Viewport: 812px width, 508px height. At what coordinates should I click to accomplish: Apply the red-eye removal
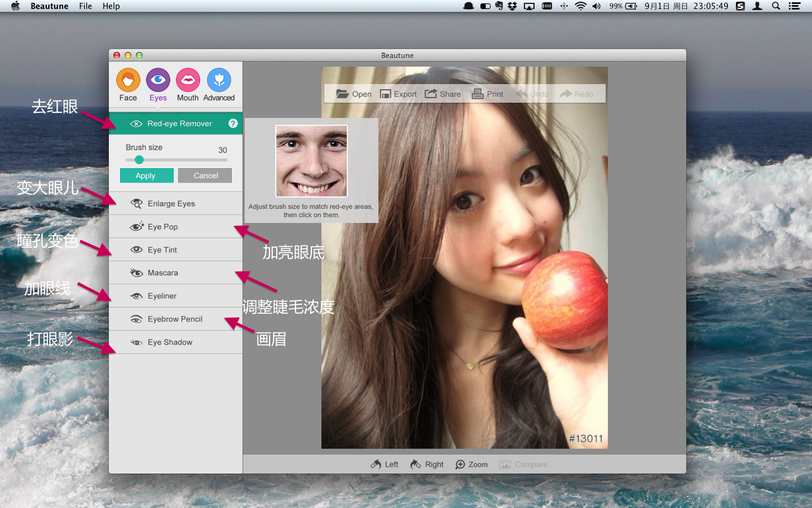click(x=147, y=176)
